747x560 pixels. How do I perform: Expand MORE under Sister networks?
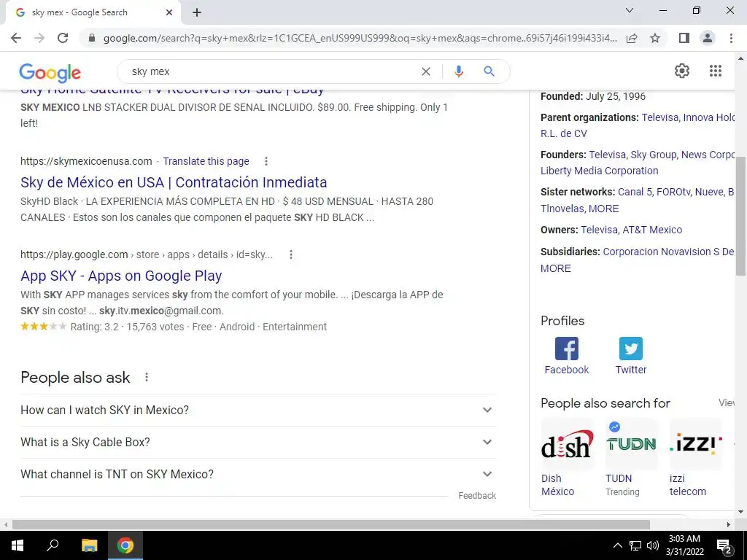point(603,209)
